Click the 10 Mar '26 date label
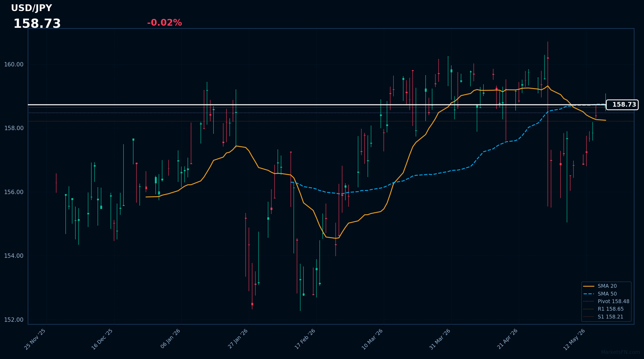The height and width of the screenshot is (359, 644). [x=372, y=339]
